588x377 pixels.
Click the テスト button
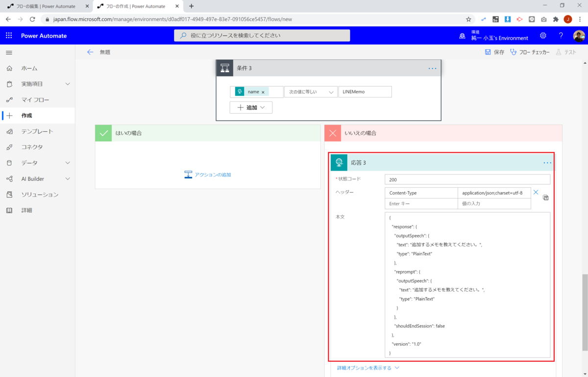tap(566, 52)
